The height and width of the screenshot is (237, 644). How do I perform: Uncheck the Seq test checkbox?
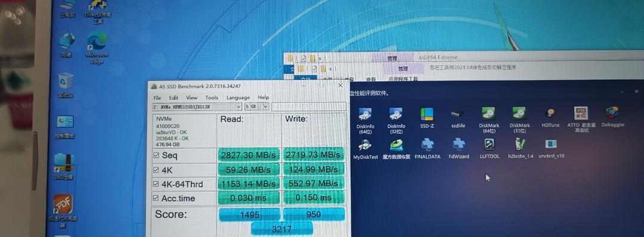coord(156,155)
